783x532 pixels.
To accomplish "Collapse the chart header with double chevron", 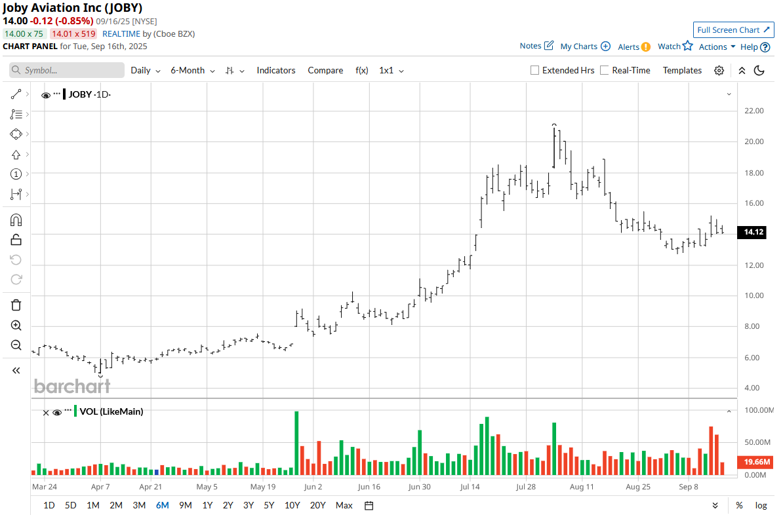I will [x=742, y=70].
